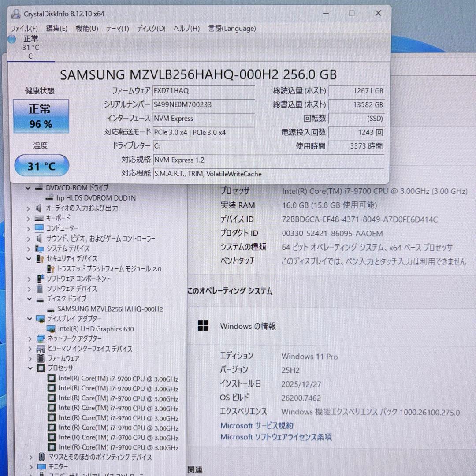Click the Intel(R) UHD Graphics 630 adapter icon
The width and height of the screenshot is (476, 476).
(x=51, y=329)
